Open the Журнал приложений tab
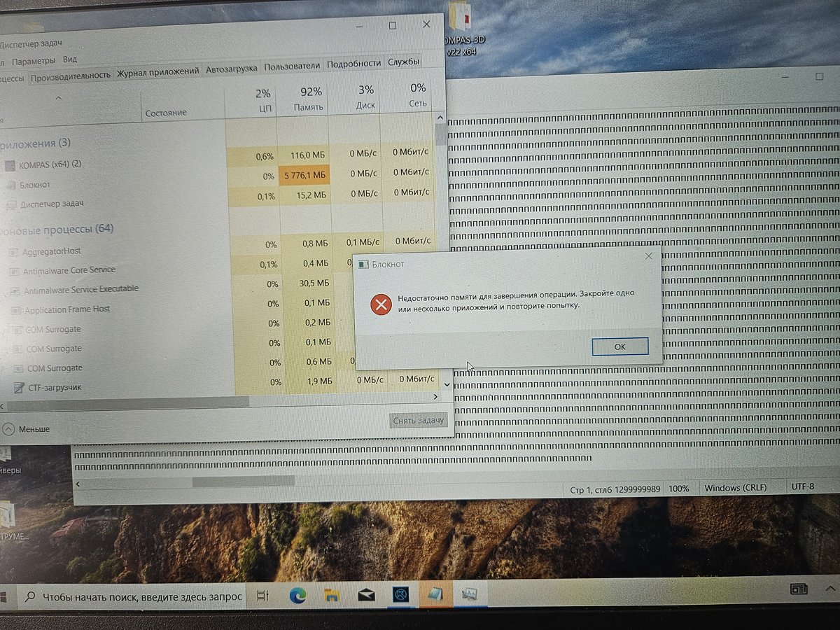This screenshot has height=630, width=840. [158, 71]
